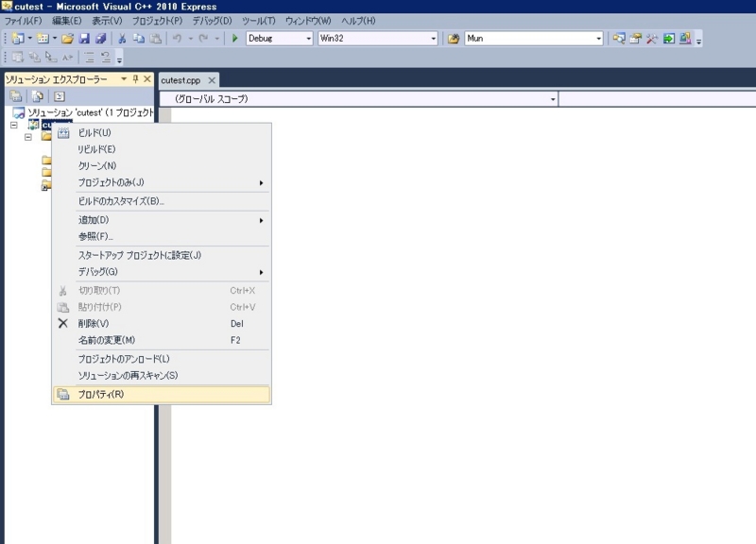The image size is (756, 544).
Task: Open the ツール(T) menu
Action: pos(258,21)
